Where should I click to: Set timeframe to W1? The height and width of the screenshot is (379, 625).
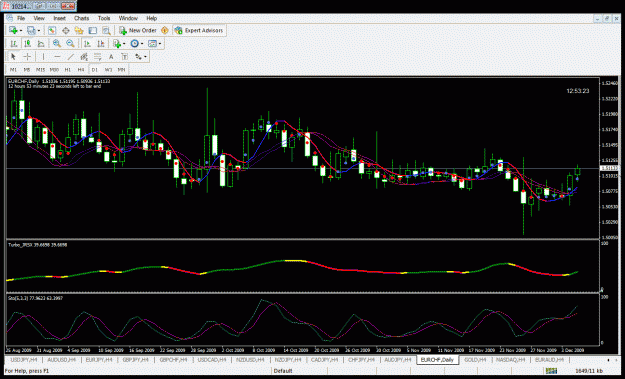point(108,70)
